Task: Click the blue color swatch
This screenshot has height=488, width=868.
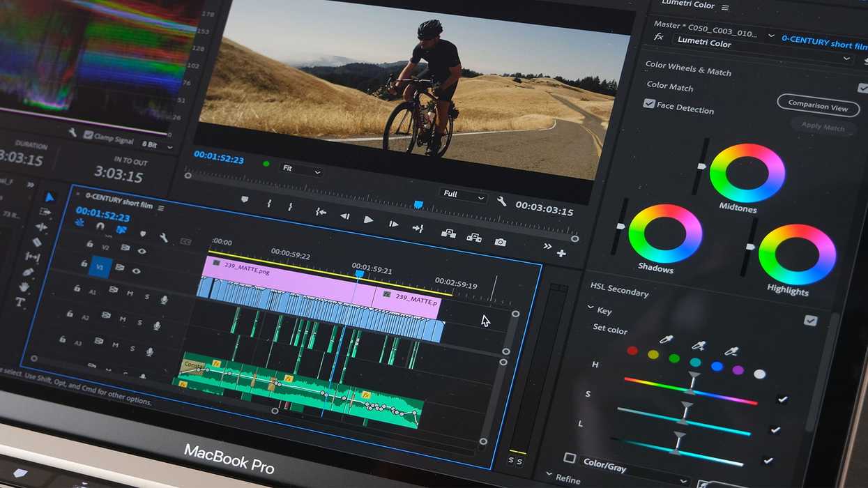Action: pos(717,366)
